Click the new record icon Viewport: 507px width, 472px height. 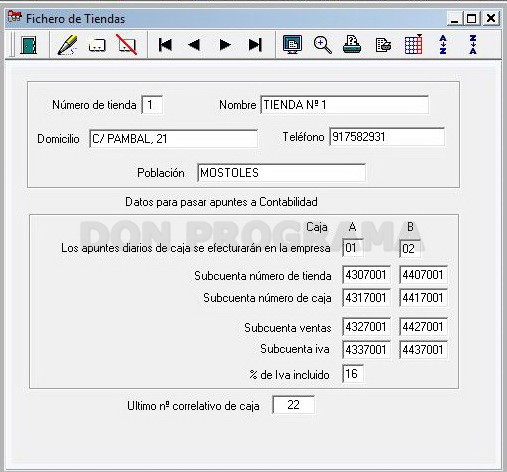point(97,46)
